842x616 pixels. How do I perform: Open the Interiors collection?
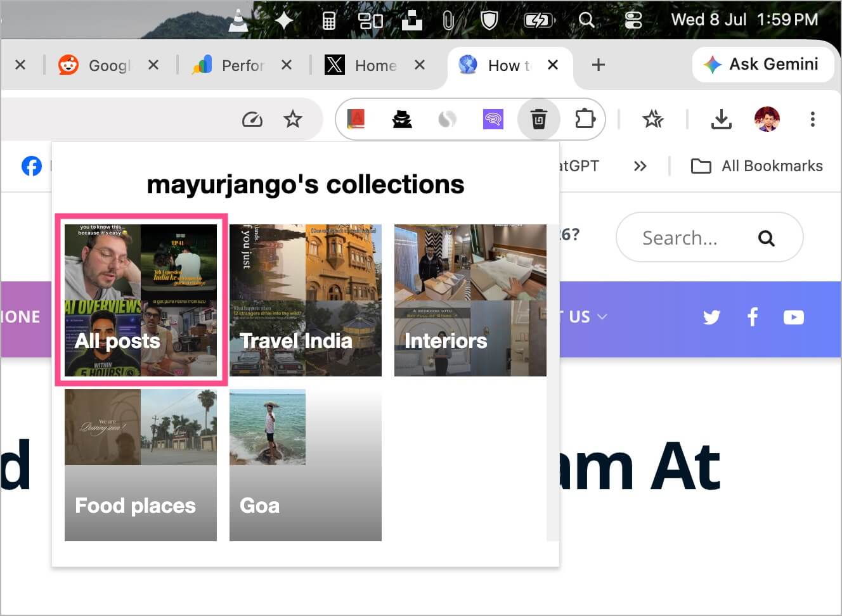click(x=470, y=300)
